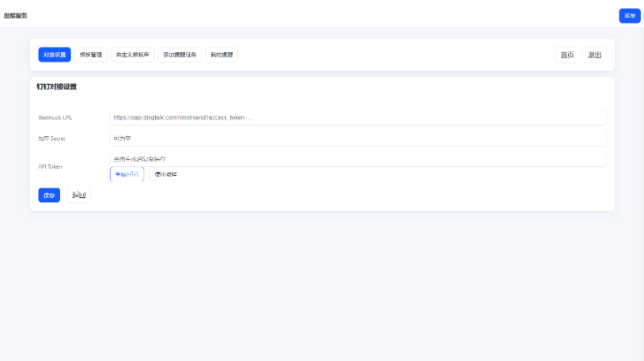Image resolution: width=644 pixels, height=361 pixels.
Task: Click the 首页 home button
Action: click(x=567, y=55)
